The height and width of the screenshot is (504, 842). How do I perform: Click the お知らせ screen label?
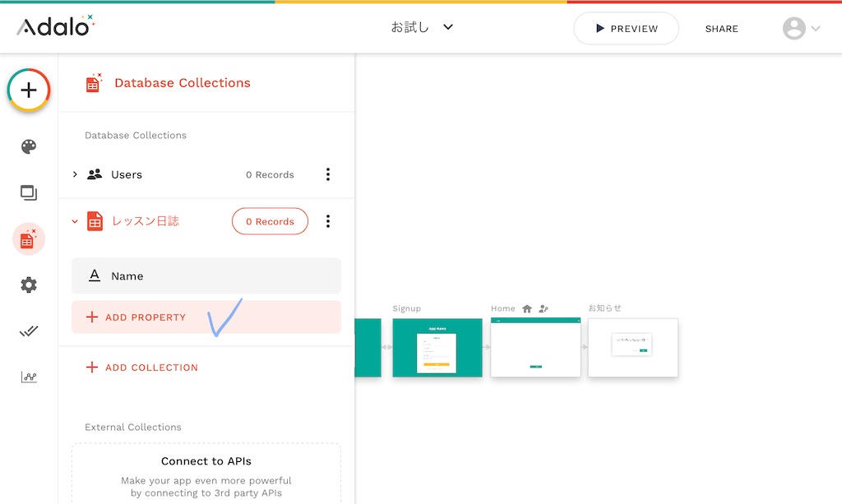click(x=604, y=308)
